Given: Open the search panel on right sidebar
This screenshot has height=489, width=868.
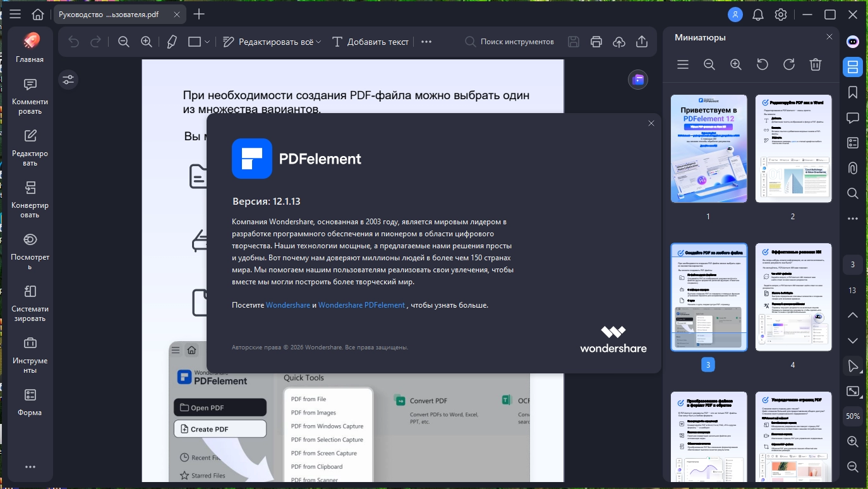Looking at the screenshot, I should click(853, 193).
